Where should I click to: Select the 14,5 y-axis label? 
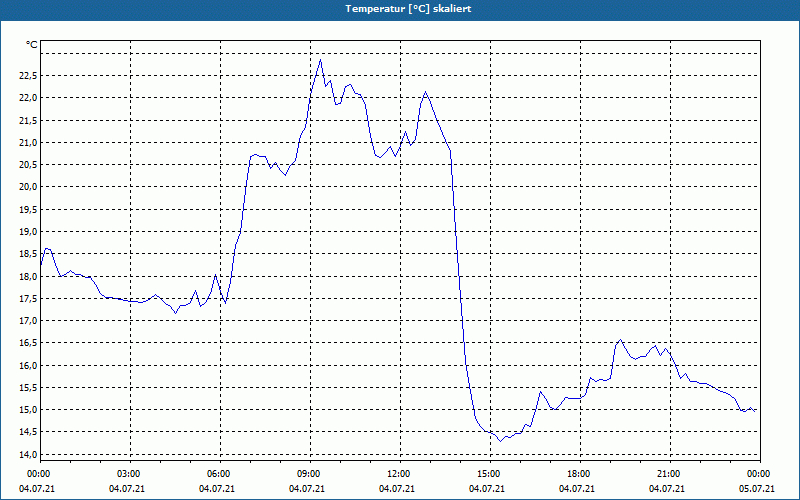click(28, 432)
